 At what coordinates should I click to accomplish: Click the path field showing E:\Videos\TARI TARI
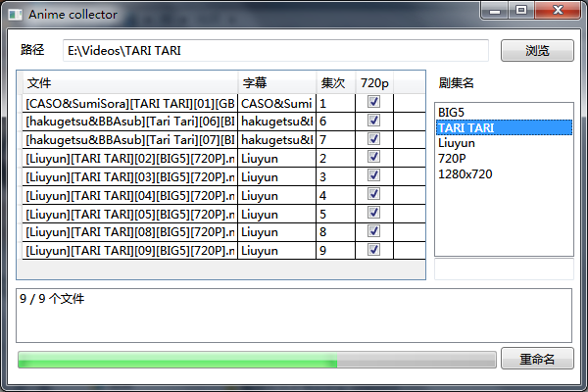pyautogui.click(x=275, y=51)
